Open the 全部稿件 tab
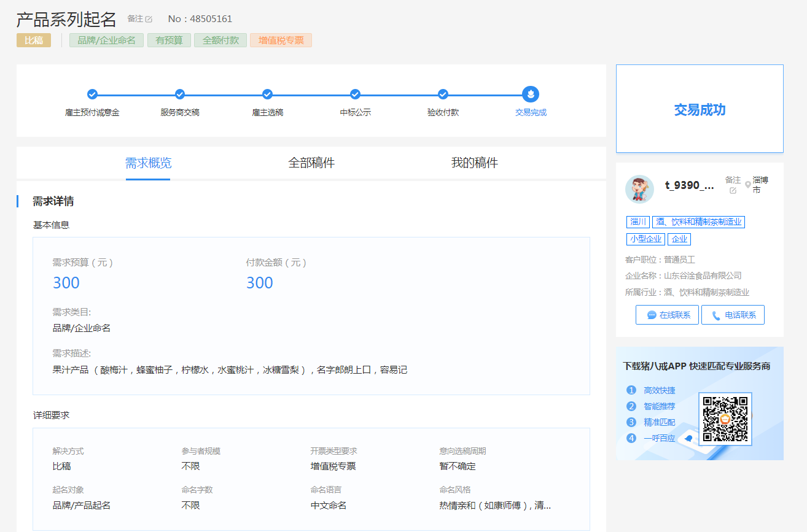Screen dimensions: 807x532 click(x=311, y=163)
